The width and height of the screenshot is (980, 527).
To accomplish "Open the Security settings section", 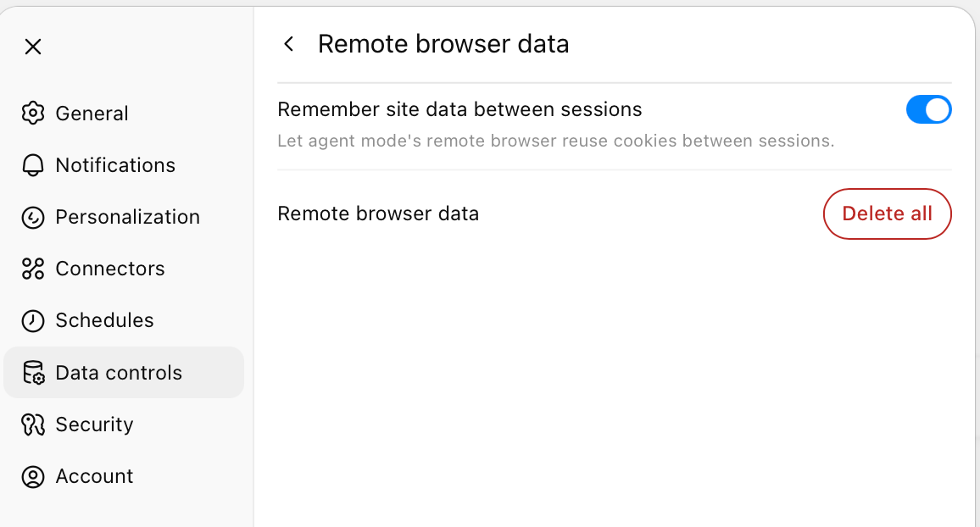I will [x=94, y=424].
